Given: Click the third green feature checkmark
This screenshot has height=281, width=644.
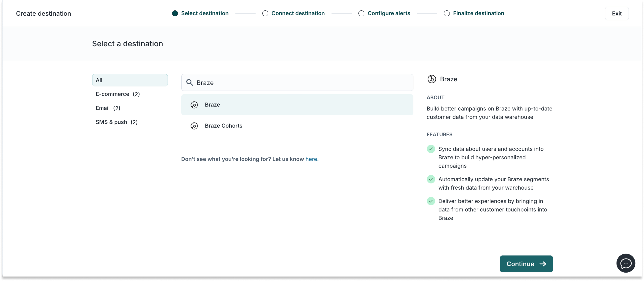Looking at the screenshot, I should coord(431,201).
